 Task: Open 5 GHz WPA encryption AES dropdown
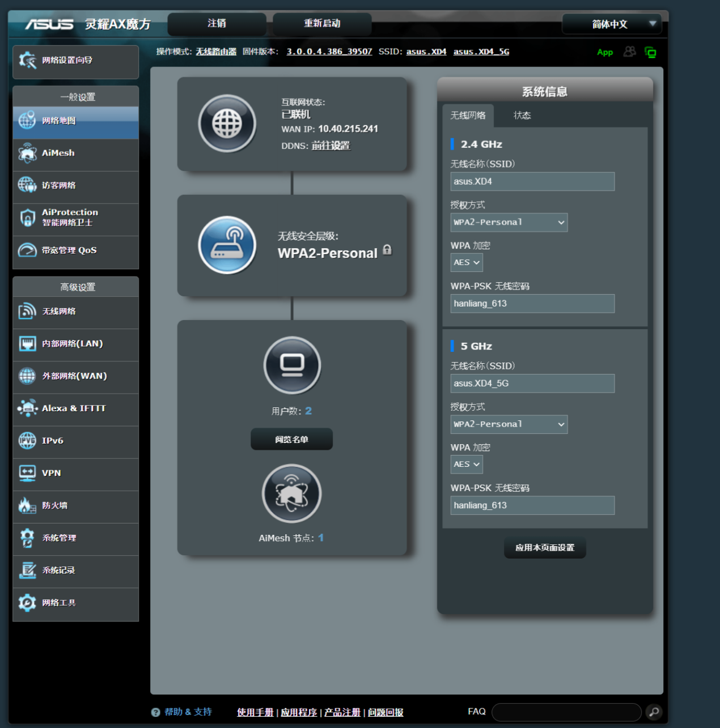(467, 465)
